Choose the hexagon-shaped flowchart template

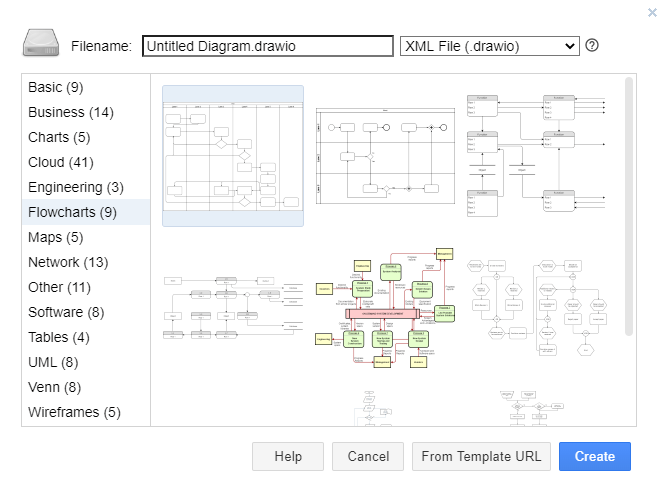tap(537, 308)
